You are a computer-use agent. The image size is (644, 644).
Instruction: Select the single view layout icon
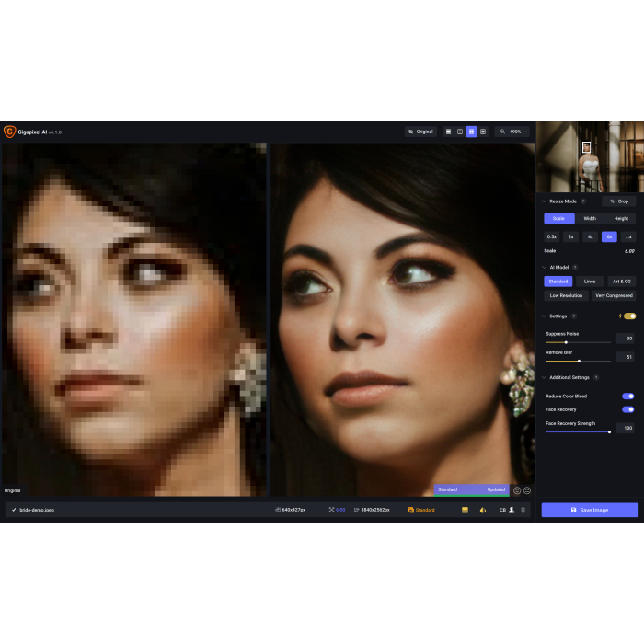point(448,132)
